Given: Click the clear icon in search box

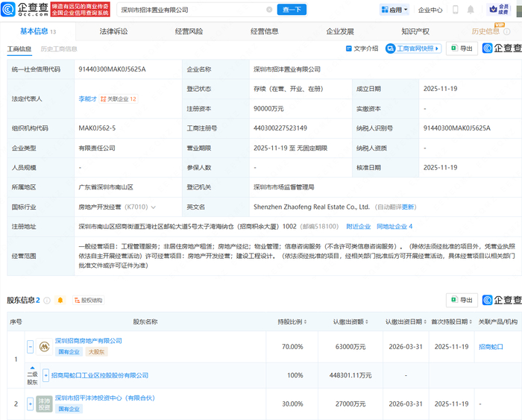Looking at the screenshot, I should [x=269, y=10].
